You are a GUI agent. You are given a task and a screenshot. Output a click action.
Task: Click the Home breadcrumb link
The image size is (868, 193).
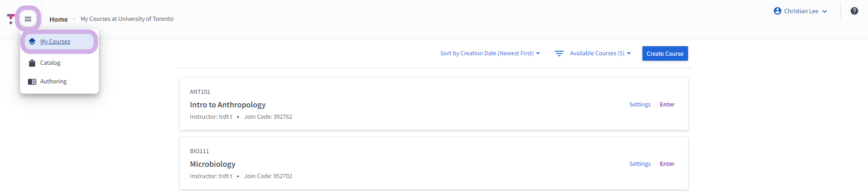point(58,19)
